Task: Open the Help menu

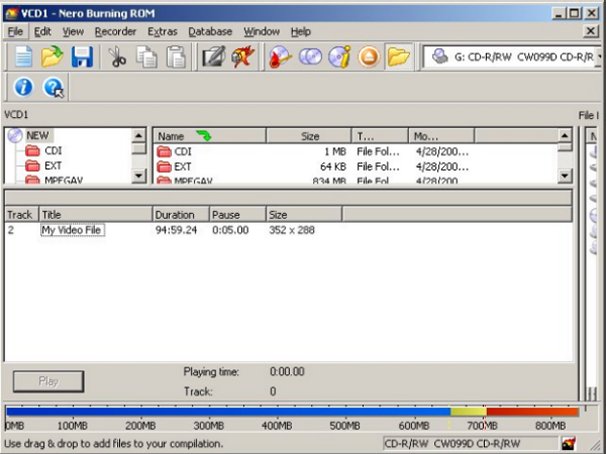Action: 301,31
